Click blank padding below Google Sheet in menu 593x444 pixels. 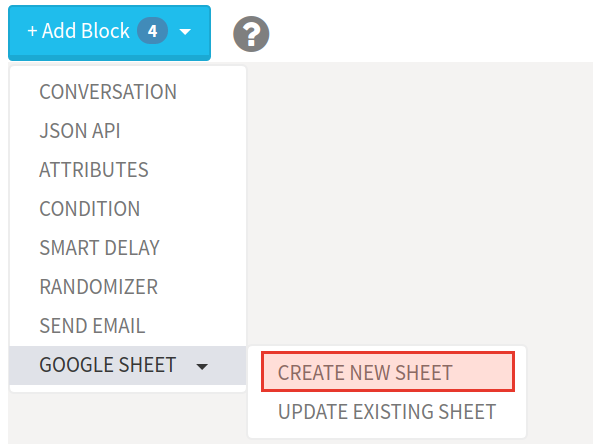point(128,388)
